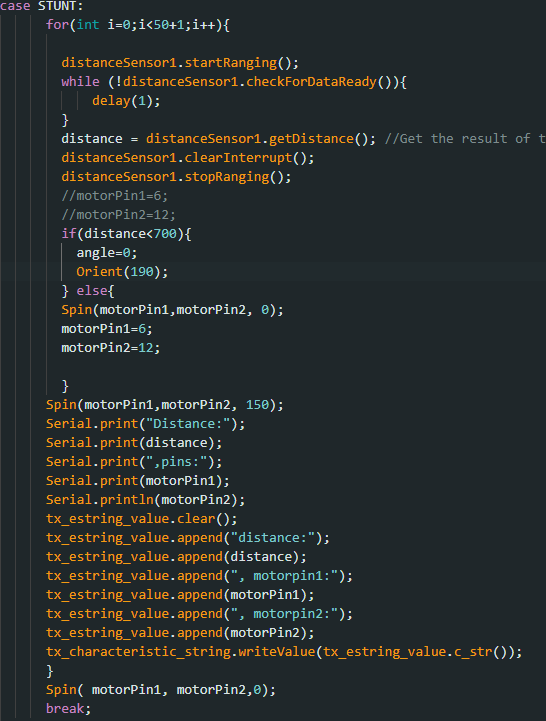Click 'Serial.print(motorPin1);' line
Screen dimensions: 546x721
(138, 481)
